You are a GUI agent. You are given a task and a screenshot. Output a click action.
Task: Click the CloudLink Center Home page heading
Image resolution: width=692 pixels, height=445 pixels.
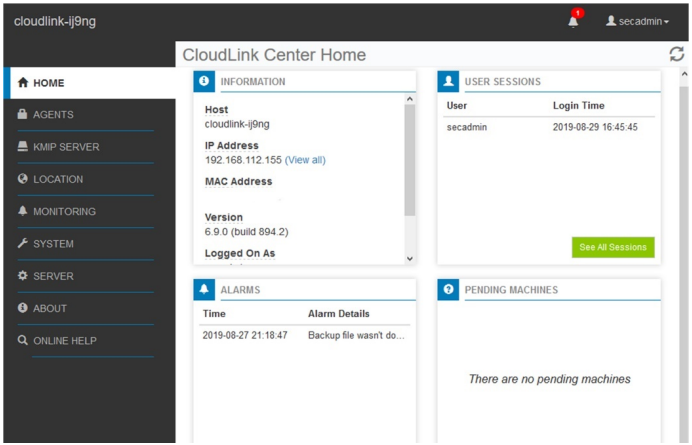point(274,55)
